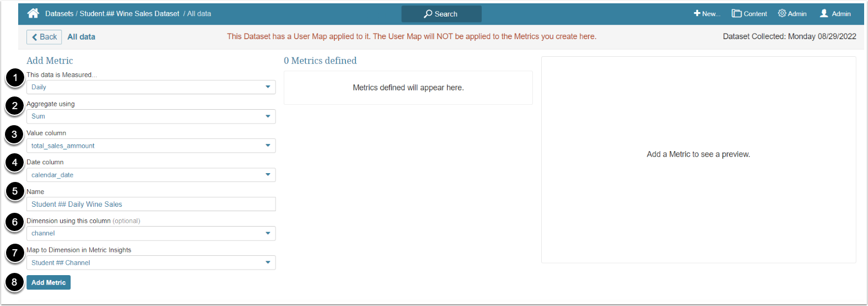Open the Date column calendar_date dropdown
868x306 pixels.
tap(151, 175)
